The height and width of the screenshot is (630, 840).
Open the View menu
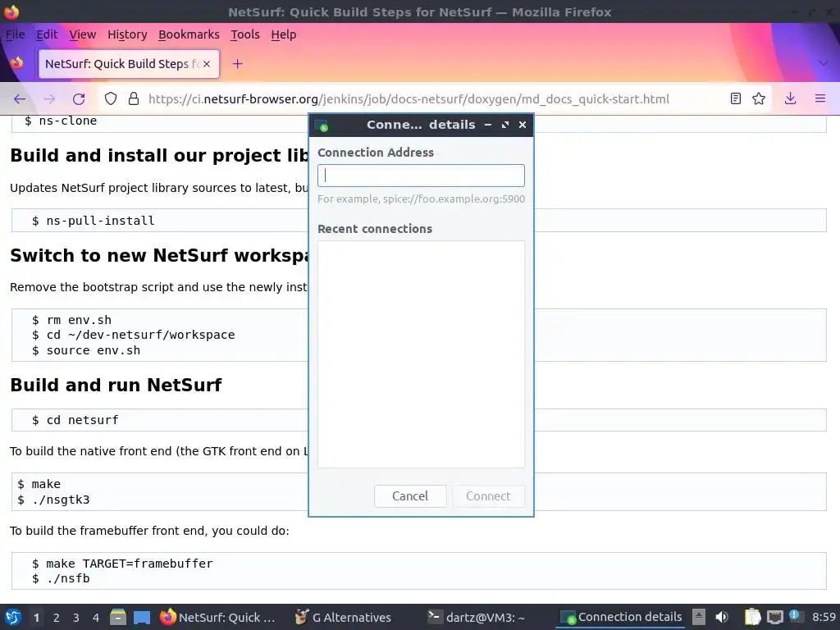(83, 34)
